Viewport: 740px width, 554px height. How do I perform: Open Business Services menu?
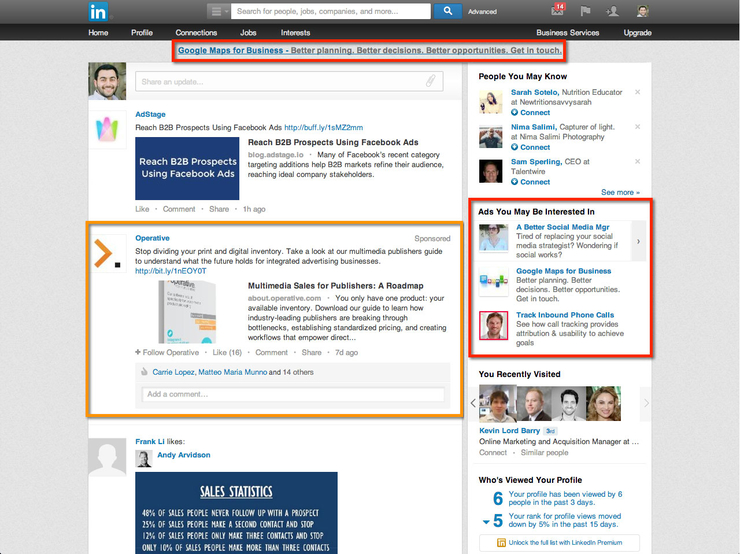point(568,33)
